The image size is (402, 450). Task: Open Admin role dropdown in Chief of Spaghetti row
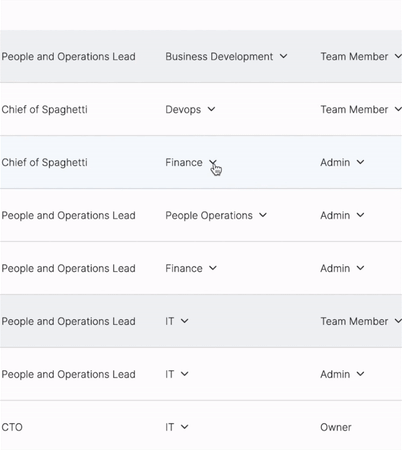[x=342, y=162]
